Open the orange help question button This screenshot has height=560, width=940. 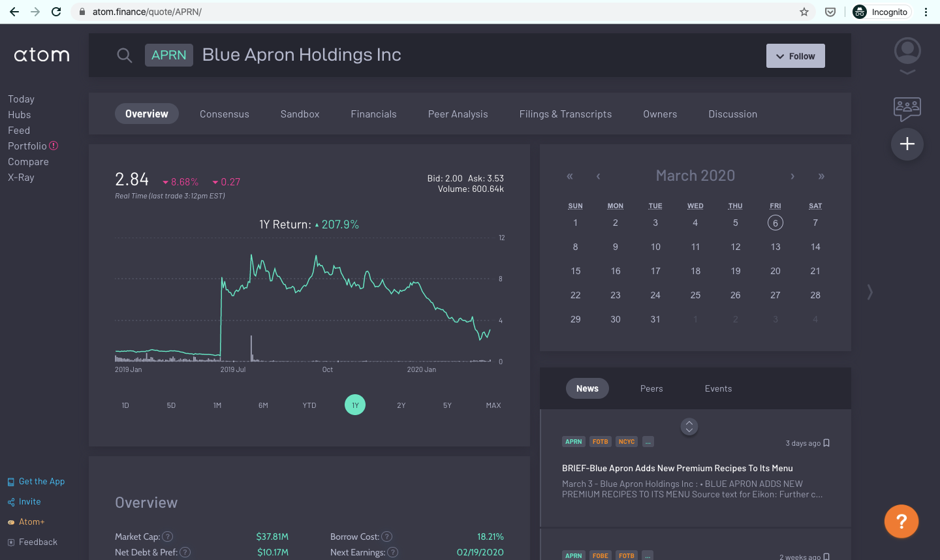901,521
